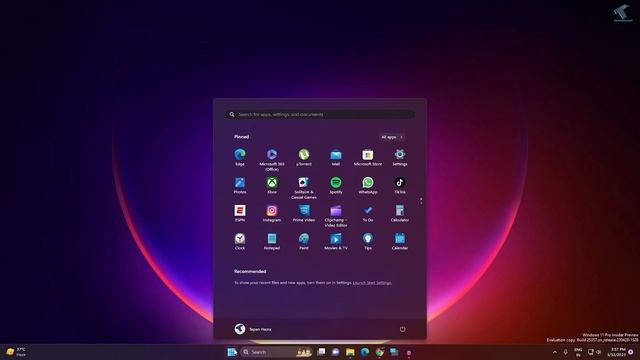Open the To Do app
Screen dimensions: 640x360
point(368,213)
